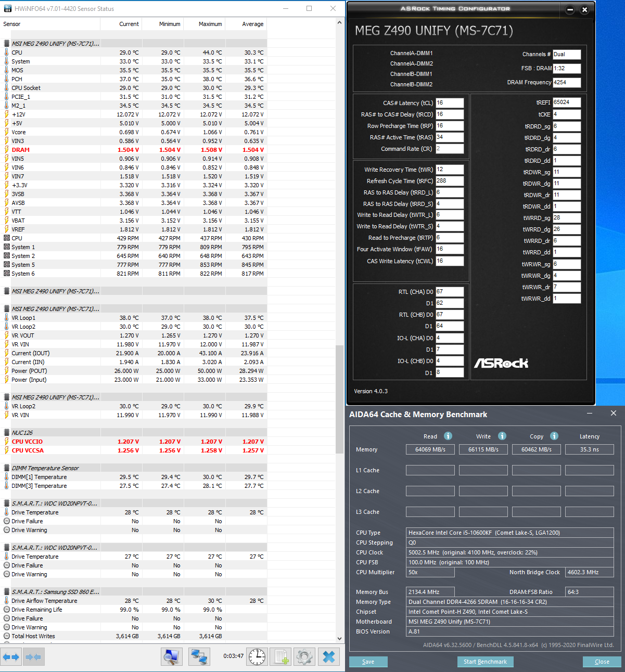Image resolution: width=625 pixels, height=672 pixels.
Task: Maximize the HWiNFO64 Sensor Status window
Action: [309, 8]
